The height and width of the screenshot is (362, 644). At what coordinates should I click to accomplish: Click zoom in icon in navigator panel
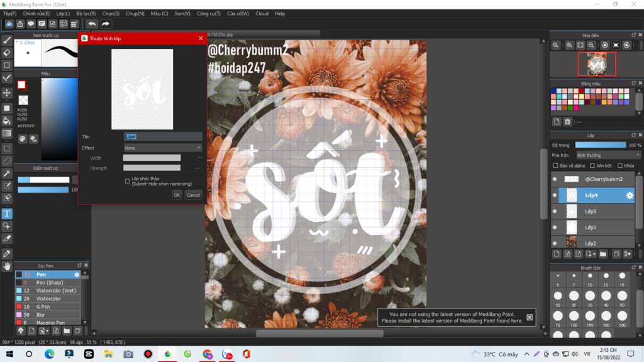[x=569, y=45]
